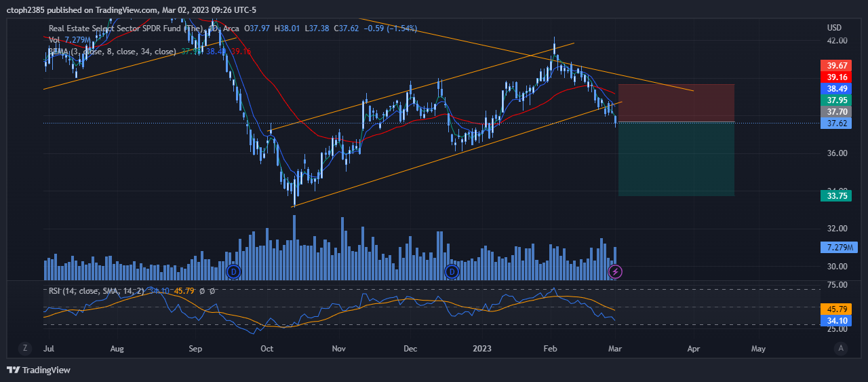Click the Jul label on time axis
The width and height of the screenshot is (868, 382).
pos(48,349)
